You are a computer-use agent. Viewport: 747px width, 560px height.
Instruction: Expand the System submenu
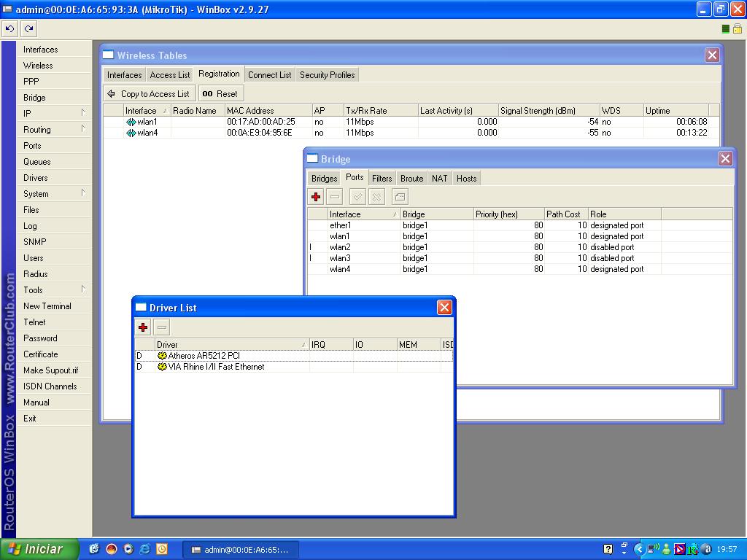pos(83,193)
